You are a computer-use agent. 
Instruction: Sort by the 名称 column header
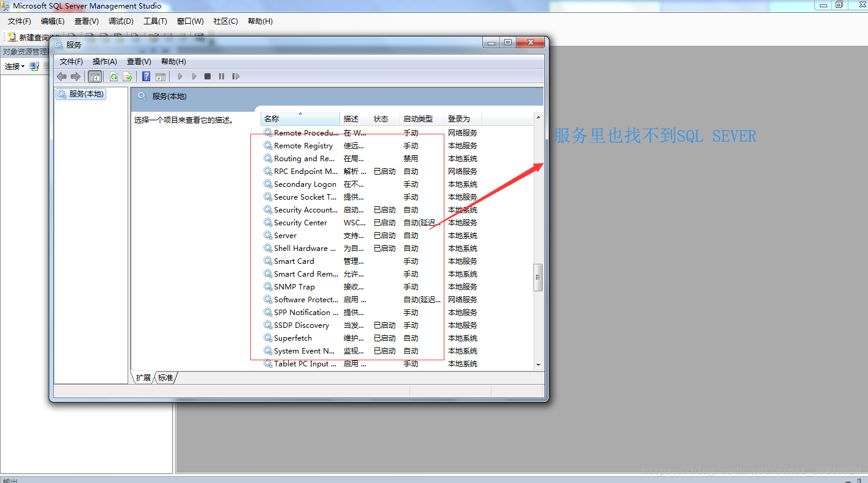[x=300, y=119]
